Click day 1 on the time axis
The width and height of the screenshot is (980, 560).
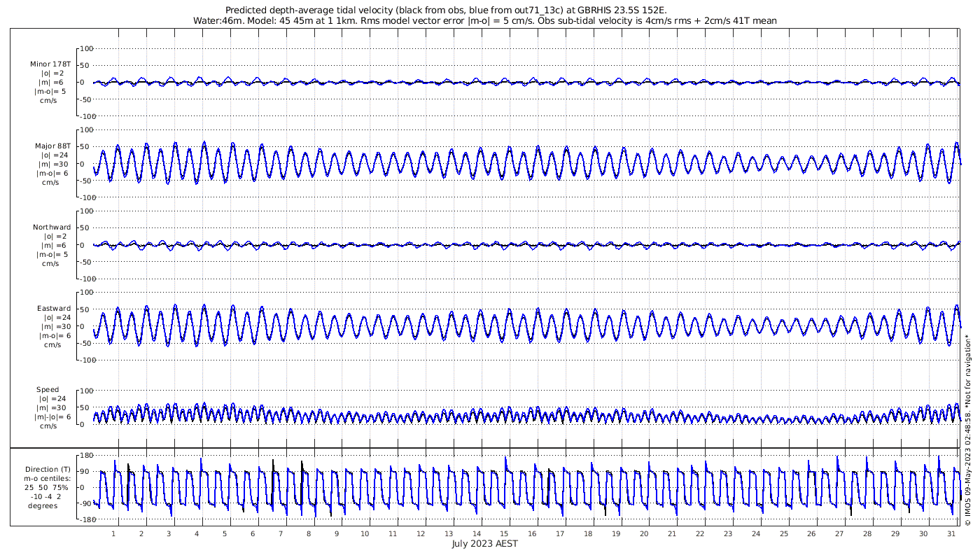[113, 533]
